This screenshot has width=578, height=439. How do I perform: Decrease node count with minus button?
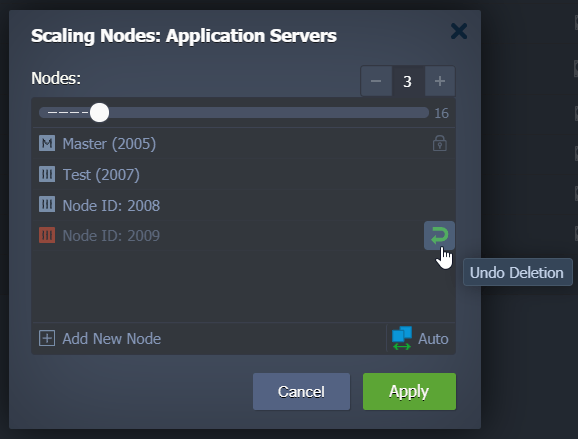coord(376,81)
